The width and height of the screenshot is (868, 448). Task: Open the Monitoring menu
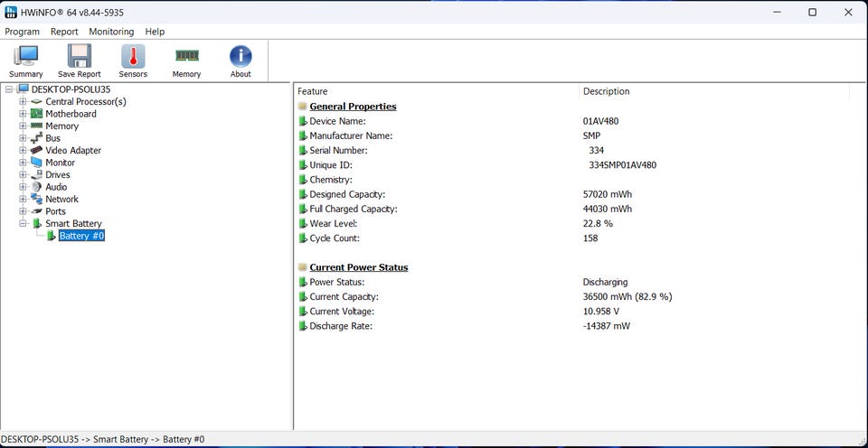[x=111, y=32]
